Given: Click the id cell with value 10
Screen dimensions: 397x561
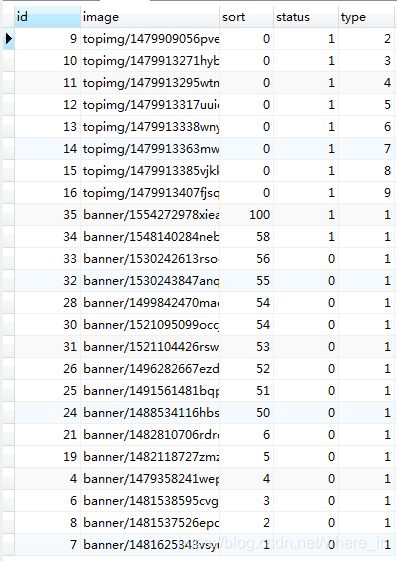Looking at the screenshot, I should click(47, 61).
